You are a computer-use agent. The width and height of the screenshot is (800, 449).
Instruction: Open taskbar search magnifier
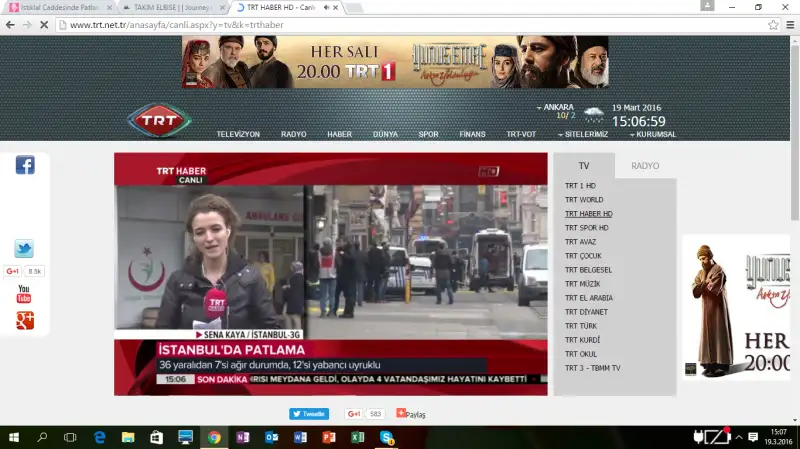[42, 437]
